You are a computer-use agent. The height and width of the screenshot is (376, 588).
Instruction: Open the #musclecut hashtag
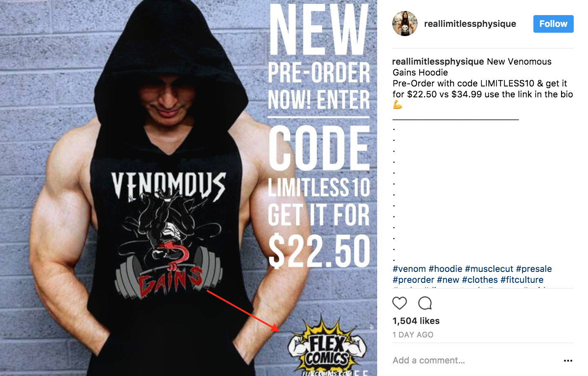[x=489, y=269]
